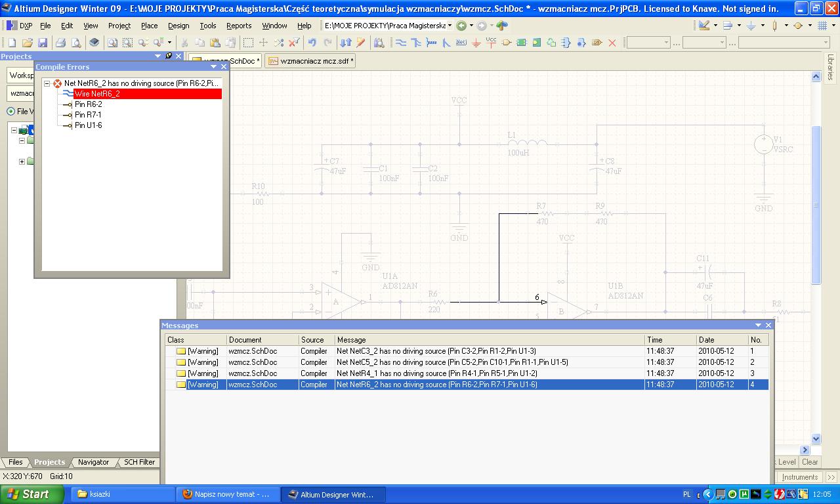This screenshot has height=504, width=840.
Task: Pin the Projects panel with pushpin icon
Action: 168,56
